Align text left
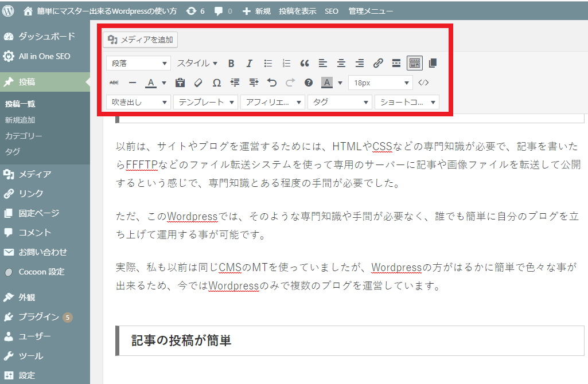 (x=322, y=63)
